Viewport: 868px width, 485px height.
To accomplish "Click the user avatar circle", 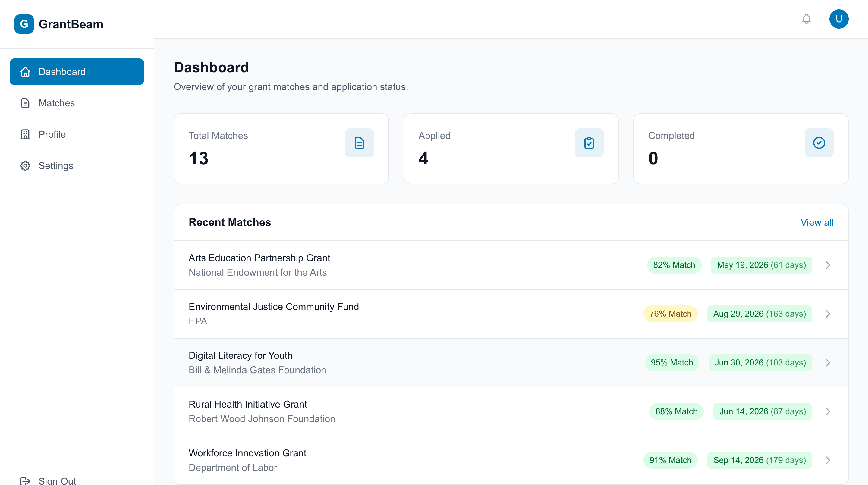I will (839, 19).
